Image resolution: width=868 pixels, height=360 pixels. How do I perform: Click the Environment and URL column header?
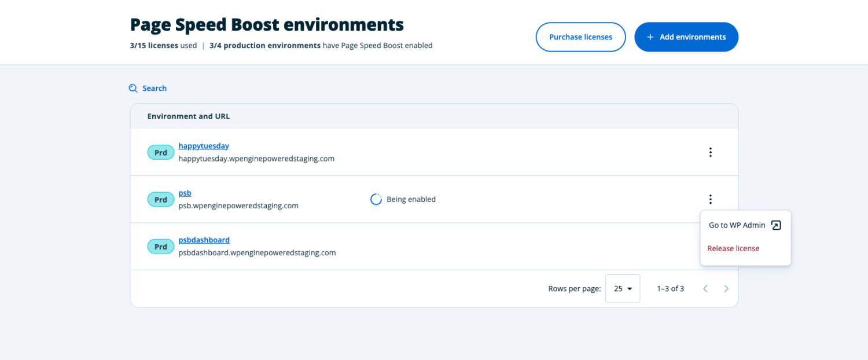pos(188,116)
